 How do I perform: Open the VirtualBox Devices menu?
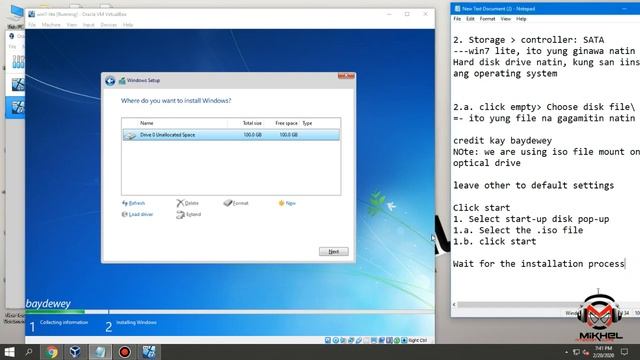pos(109,25)
